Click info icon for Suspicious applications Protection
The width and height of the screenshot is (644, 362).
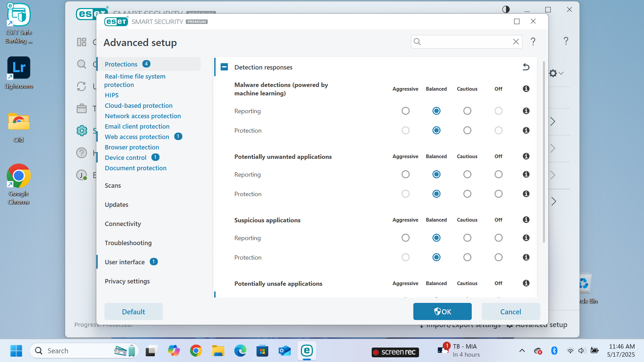click(x=526, y=257)
